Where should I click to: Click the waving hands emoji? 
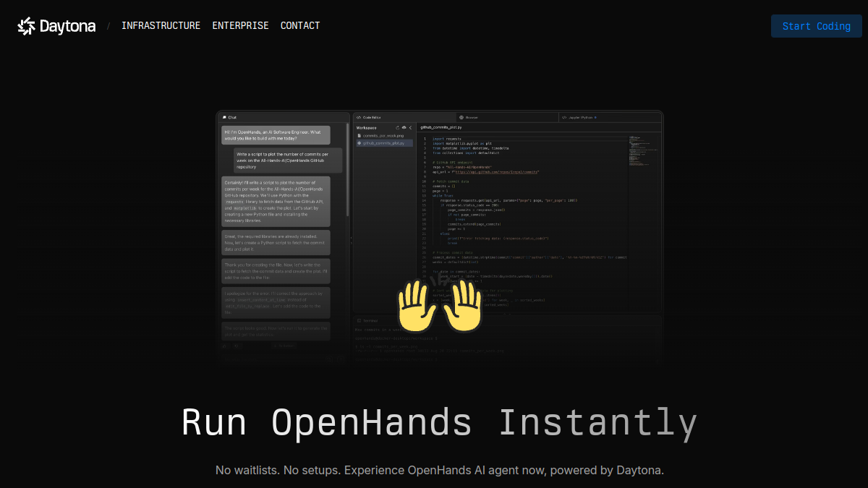coord(440,306)
